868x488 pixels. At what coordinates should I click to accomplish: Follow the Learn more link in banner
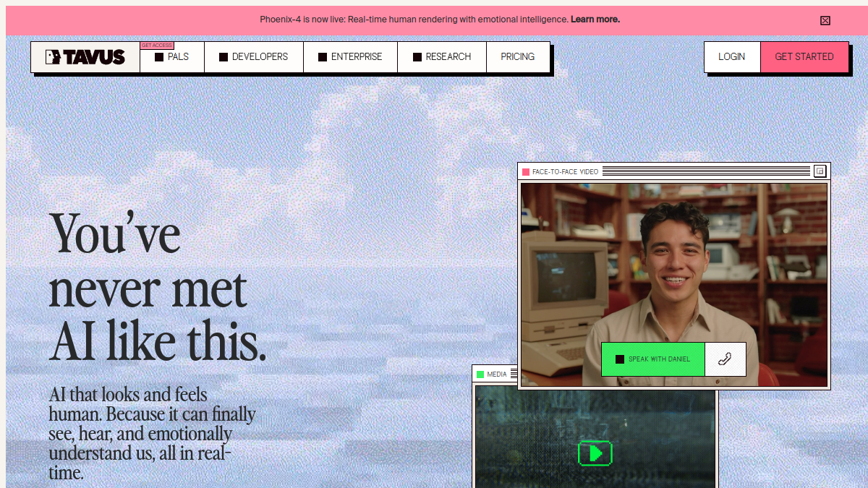595,20
